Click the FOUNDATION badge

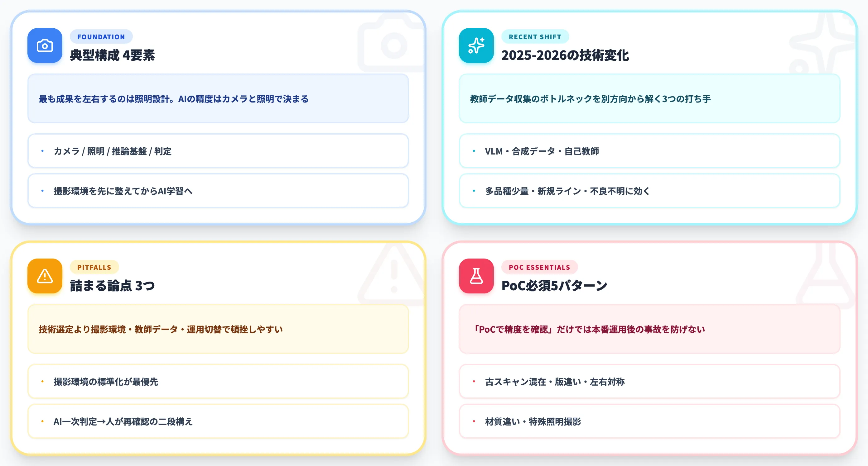[101, 37]
